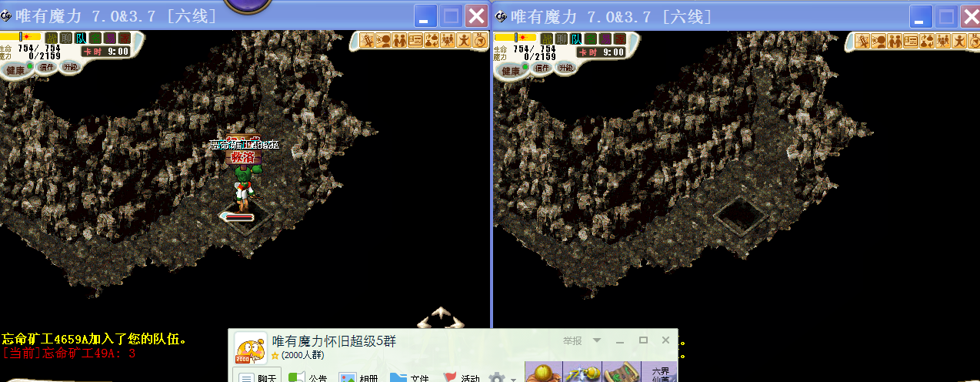
Task: Click the QQ group avatar with 2000 badge
Action: (249, 348)
